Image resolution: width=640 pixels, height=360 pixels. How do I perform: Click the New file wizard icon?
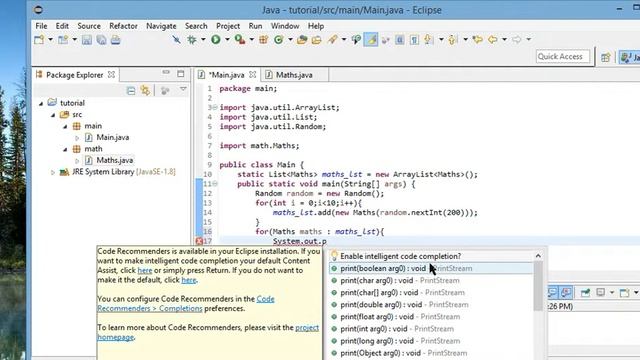39,40
